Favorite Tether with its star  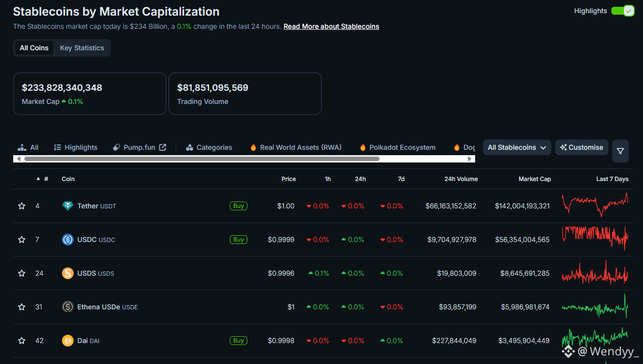click(21, 206)
